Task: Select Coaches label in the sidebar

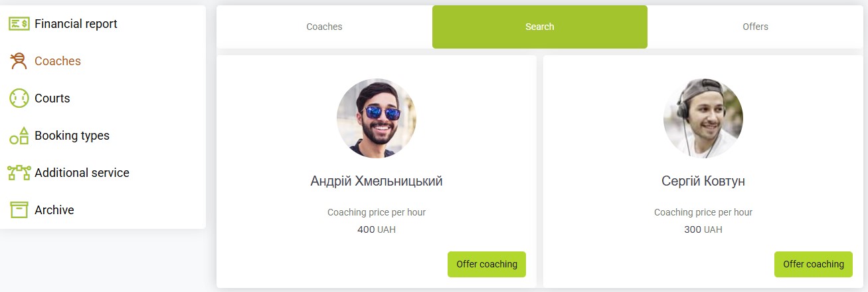Action: pos(58,61)
